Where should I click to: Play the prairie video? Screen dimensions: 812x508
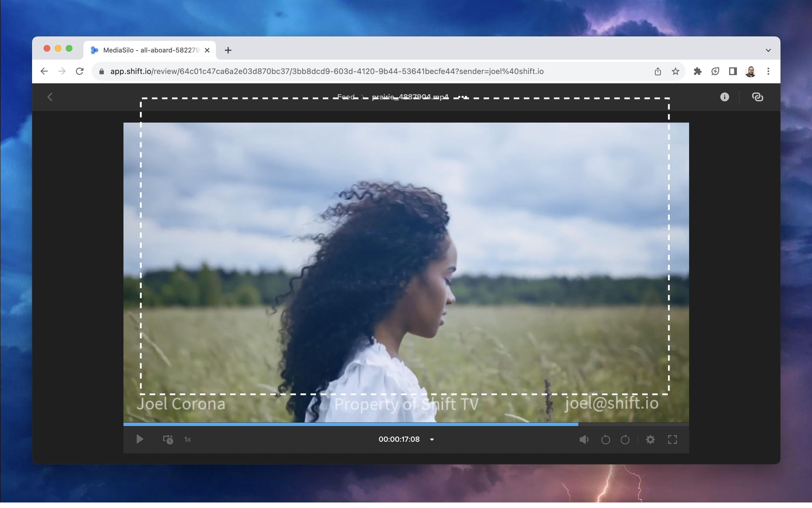[x=140, y=439]
